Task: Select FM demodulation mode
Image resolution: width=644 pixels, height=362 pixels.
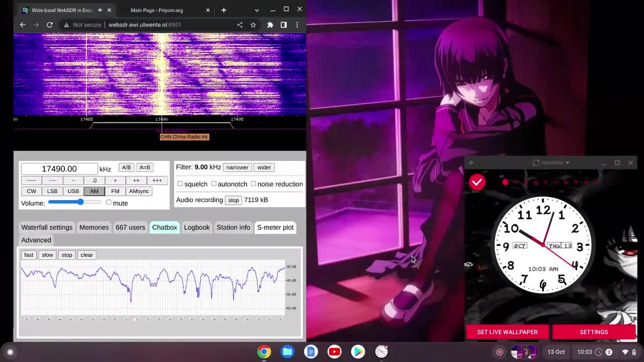Action: click(x=115, y=191)
